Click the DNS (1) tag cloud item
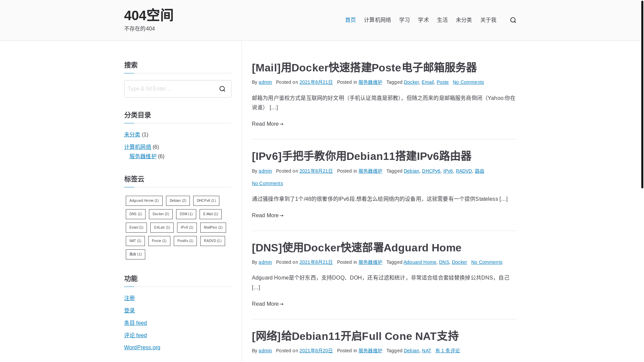644x362 pixels. (136, 214)
